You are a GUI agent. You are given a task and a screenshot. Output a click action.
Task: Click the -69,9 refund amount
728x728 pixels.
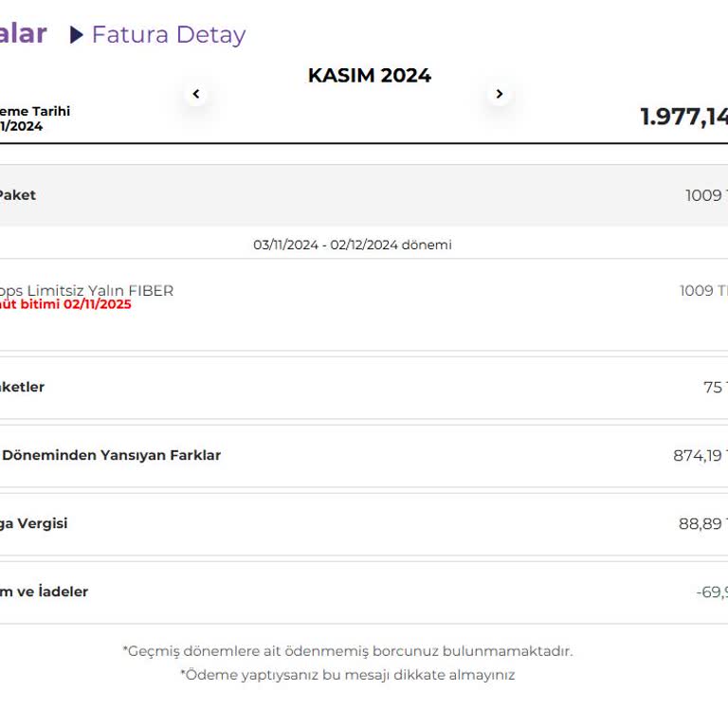[x=711, y=591]
